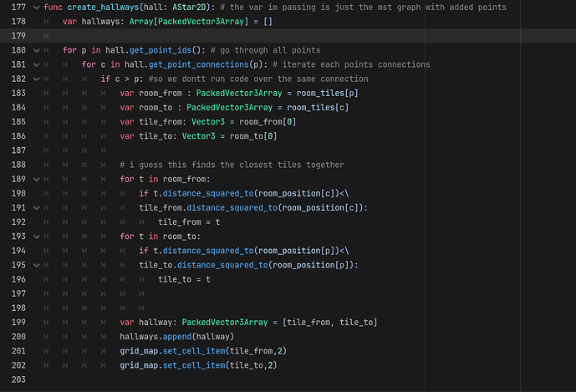Click 'set_cell_item(tile_to,2)' on line 202
The image size is (576, 392).
pos(220,365)
